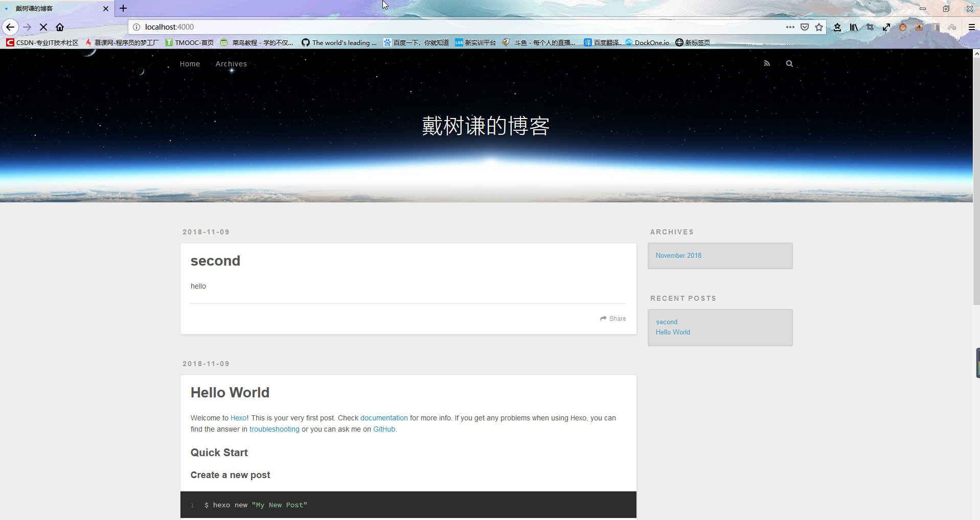Click the Quick Start heading
The width and height of the screenshot is (980, 520).
(x=219, y=453)
